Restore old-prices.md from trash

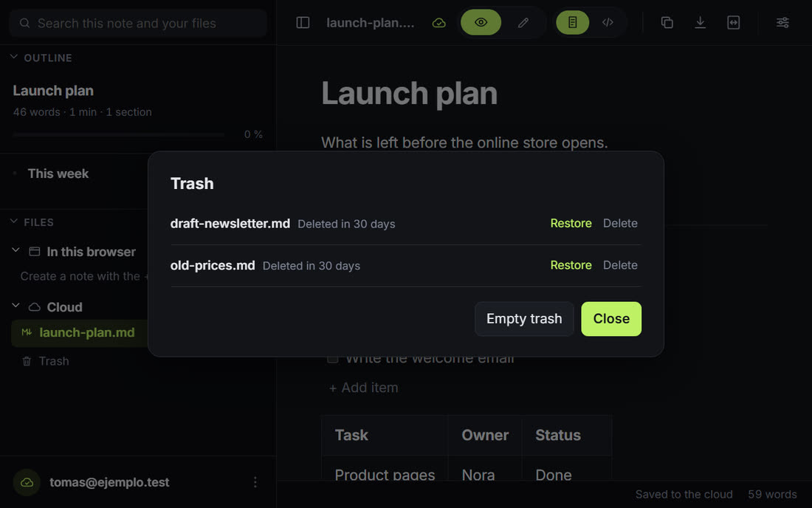[x=571, y=265]
